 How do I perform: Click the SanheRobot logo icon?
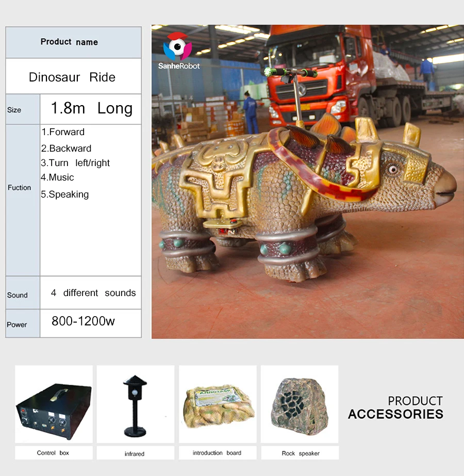[177, 46]
